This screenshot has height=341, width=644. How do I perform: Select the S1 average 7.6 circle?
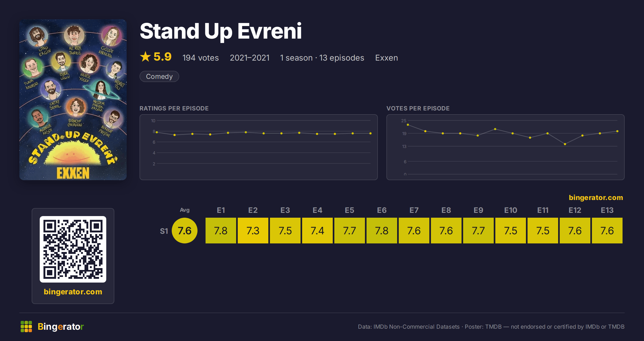click(185, 231)
